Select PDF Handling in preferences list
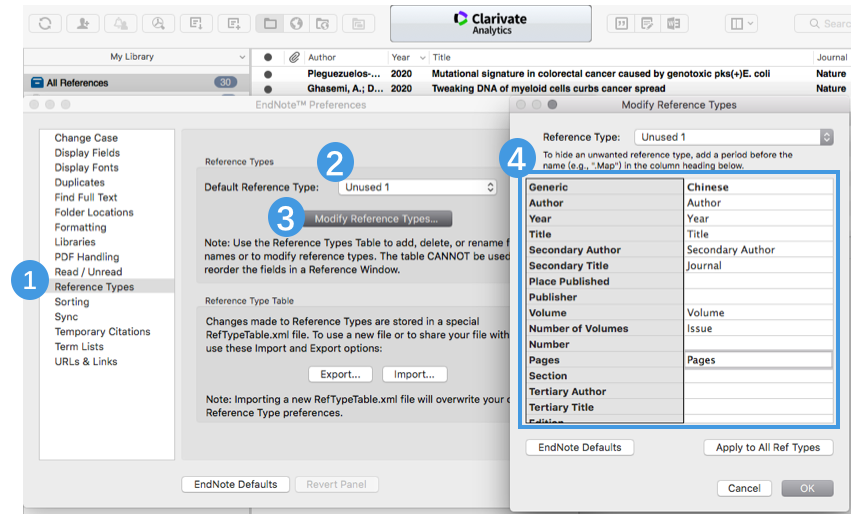This screenshot has width=861, height=528. click(87, 257)
